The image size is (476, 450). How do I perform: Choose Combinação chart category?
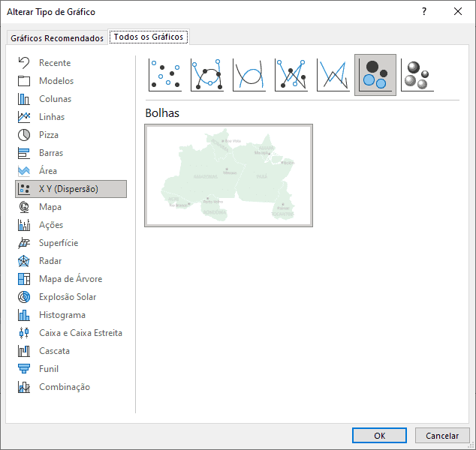click(x=64, y=387)
